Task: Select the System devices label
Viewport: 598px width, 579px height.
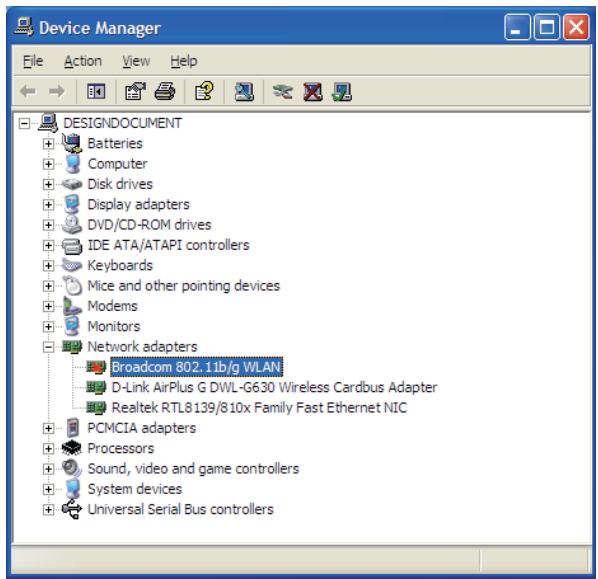Action: [x=135, y=489]
